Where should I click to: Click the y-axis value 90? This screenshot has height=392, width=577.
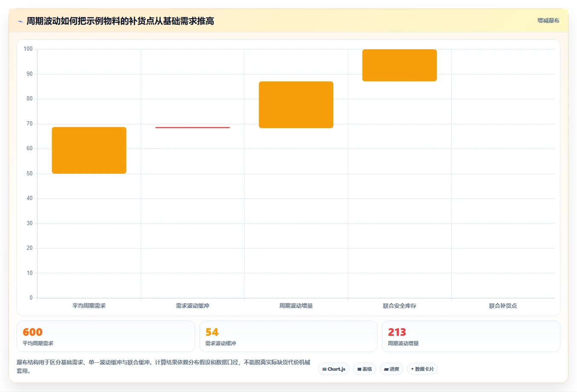tap(29, 74)
